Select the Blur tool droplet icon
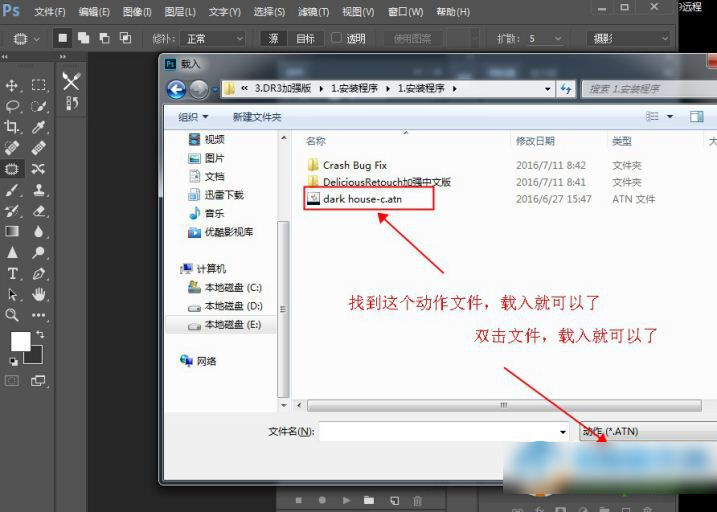 click(x=38, y=231)
